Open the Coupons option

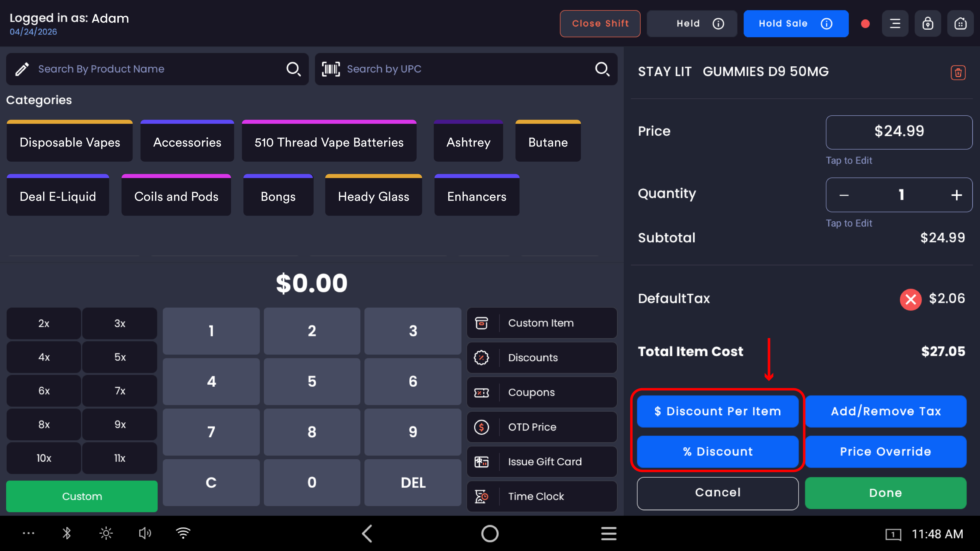[542, 392]
